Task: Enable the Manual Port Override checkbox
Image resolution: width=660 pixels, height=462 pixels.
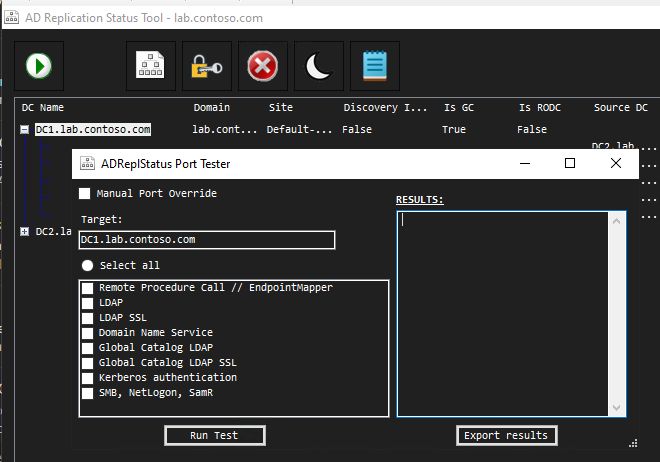Action: [85, 194]
